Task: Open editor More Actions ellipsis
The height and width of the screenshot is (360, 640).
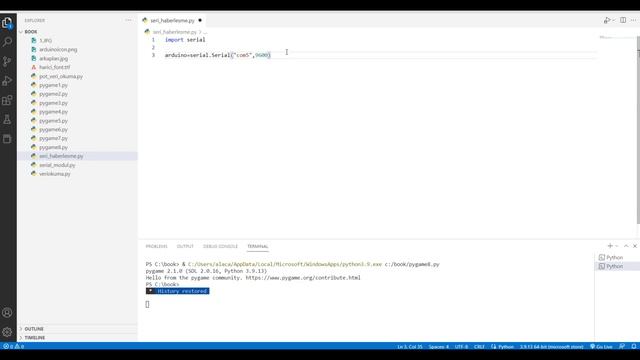Action: click(x=633, y=20)
